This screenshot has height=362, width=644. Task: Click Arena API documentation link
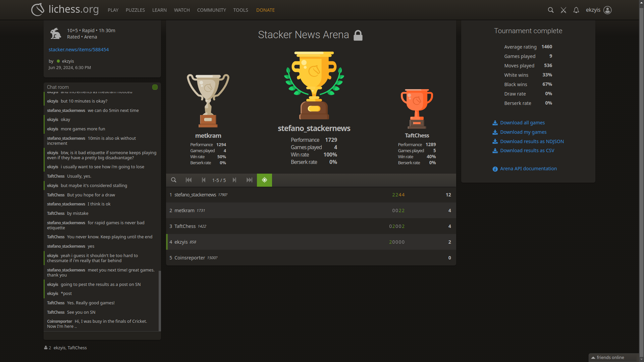(x=528, y=169)
